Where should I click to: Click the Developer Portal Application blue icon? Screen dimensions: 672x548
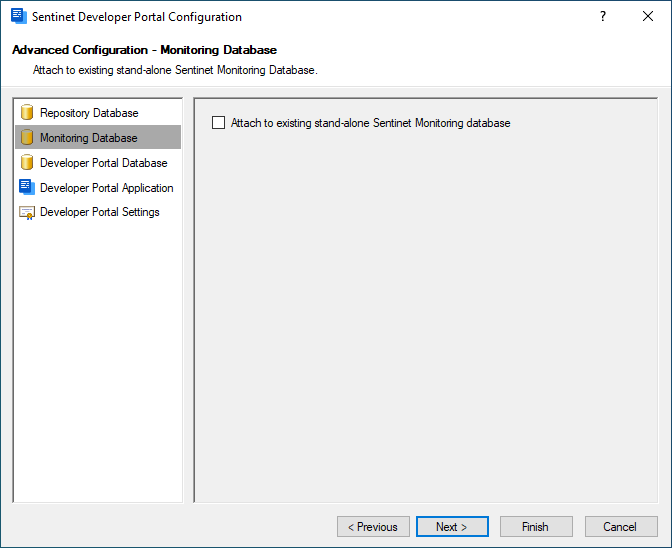27,187
